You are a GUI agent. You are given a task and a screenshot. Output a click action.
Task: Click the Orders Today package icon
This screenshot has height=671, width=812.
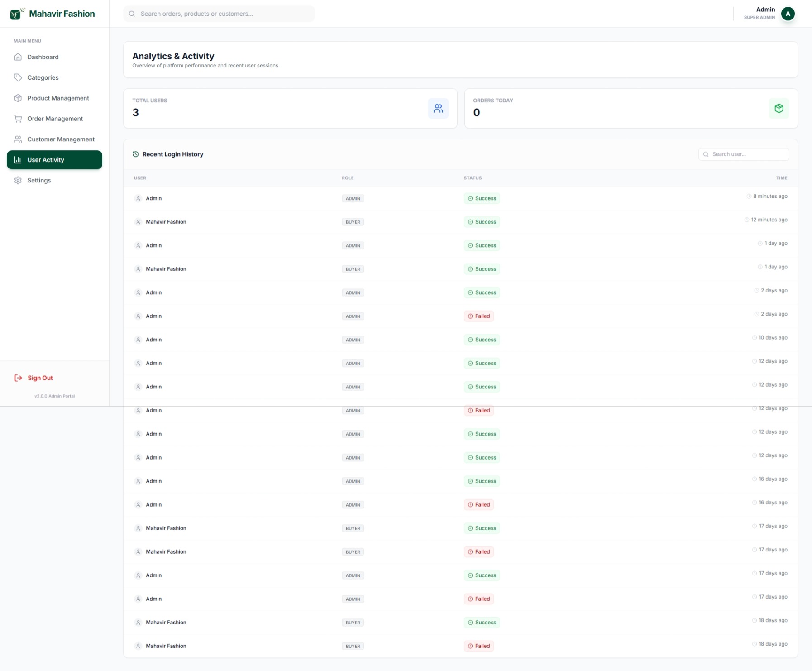(778, 109)
